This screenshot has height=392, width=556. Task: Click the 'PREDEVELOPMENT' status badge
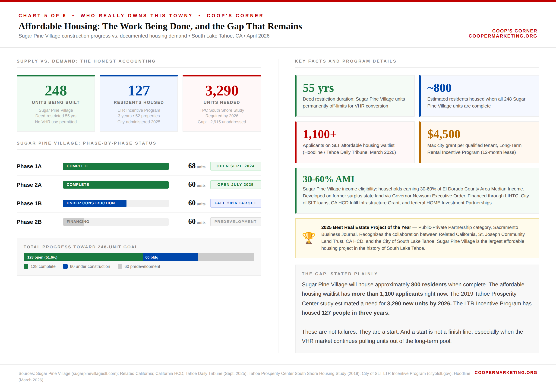235,221
